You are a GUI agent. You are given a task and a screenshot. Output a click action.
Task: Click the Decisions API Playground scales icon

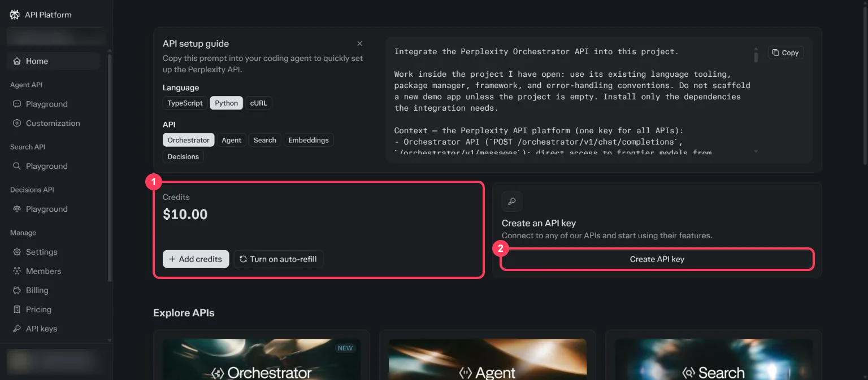tap(17, 209)
